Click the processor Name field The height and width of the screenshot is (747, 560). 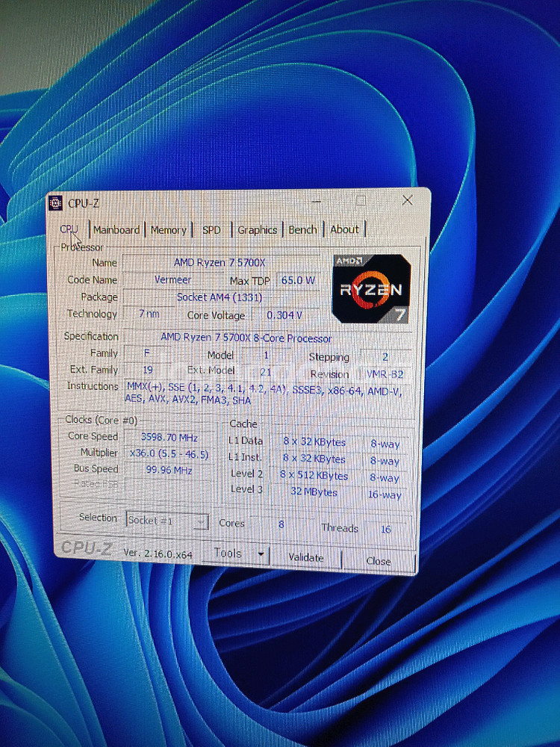coord(220,262)
